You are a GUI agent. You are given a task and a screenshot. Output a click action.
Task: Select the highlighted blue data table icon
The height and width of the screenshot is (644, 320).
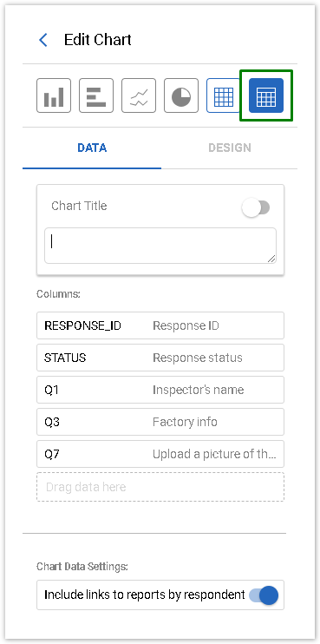point(266,95)
